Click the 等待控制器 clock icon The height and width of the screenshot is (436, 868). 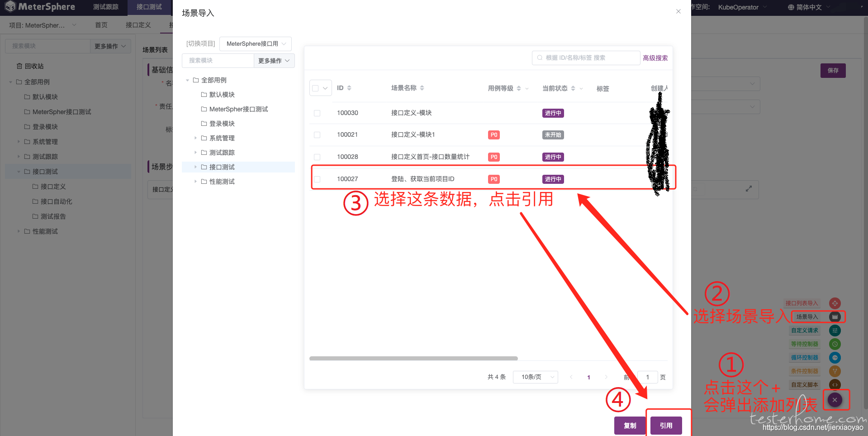coord(835,344)
